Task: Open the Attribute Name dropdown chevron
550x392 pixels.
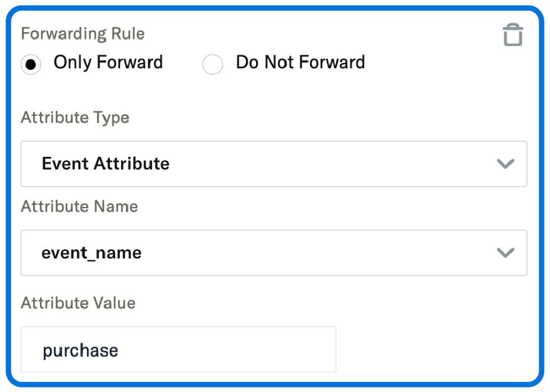Action: click(506, 253)
